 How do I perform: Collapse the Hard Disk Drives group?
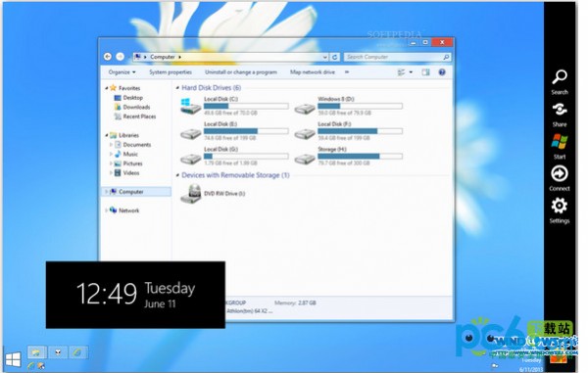click(177, 88)
